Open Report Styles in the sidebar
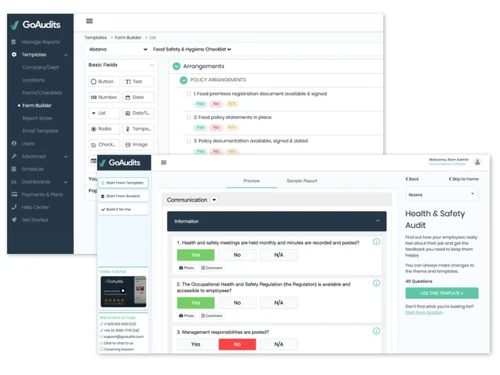 pos(37,118)
